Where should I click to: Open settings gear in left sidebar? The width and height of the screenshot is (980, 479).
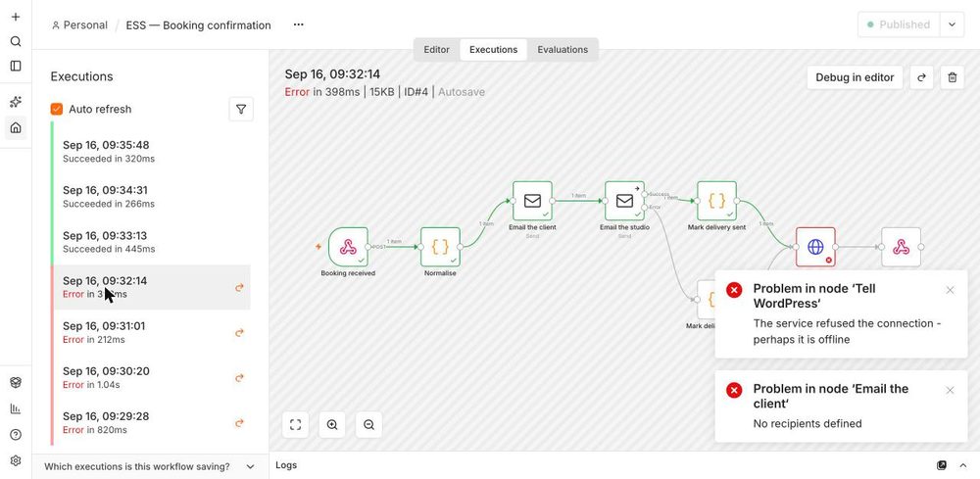coord(16,460)
